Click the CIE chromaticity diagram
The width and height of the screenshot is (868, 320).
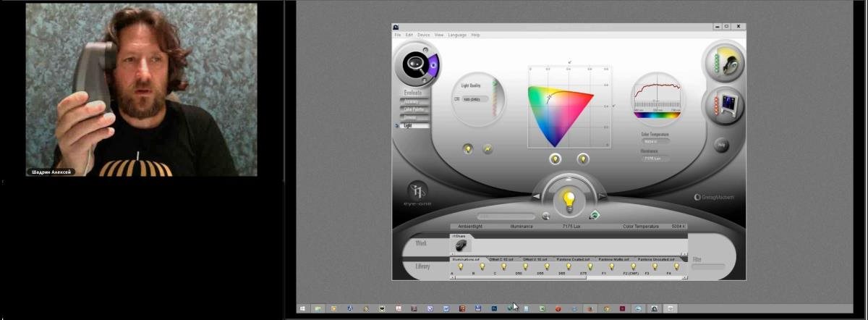(x=569, y=109)
